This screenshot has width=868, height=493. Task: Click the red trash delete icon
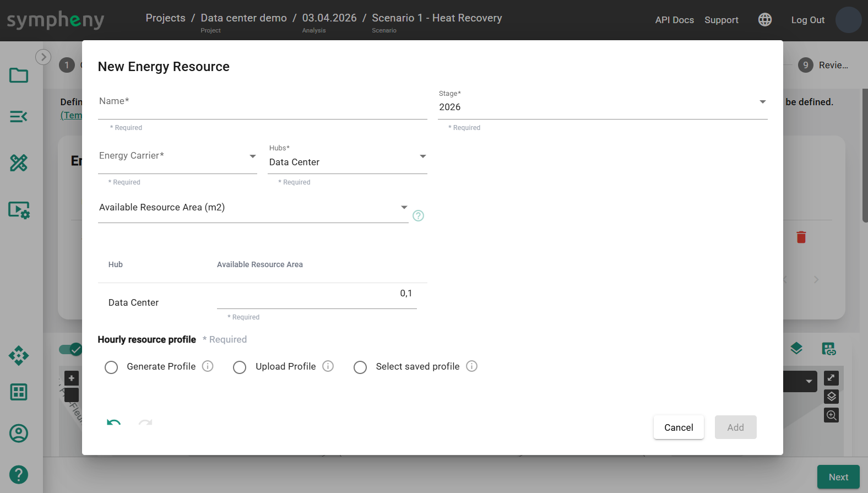[x=801, y=237]
